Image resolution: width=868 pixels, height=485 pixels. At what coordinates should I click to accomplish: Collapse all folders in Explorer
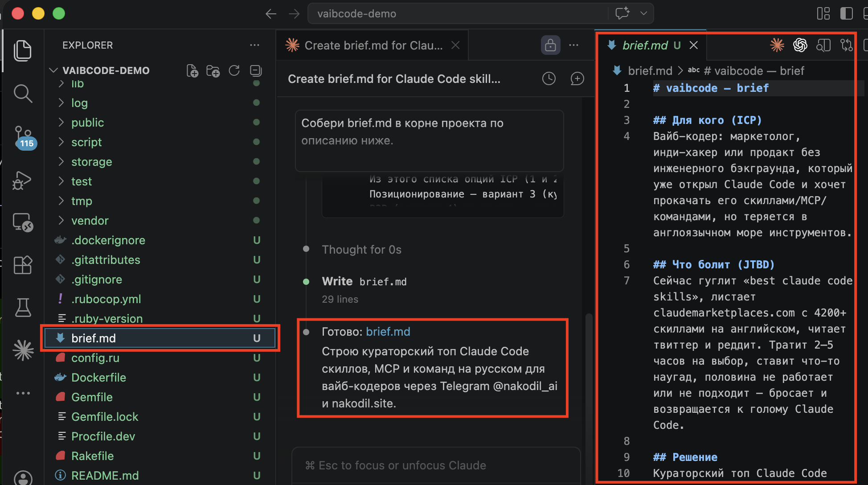[x=256, y=70]
